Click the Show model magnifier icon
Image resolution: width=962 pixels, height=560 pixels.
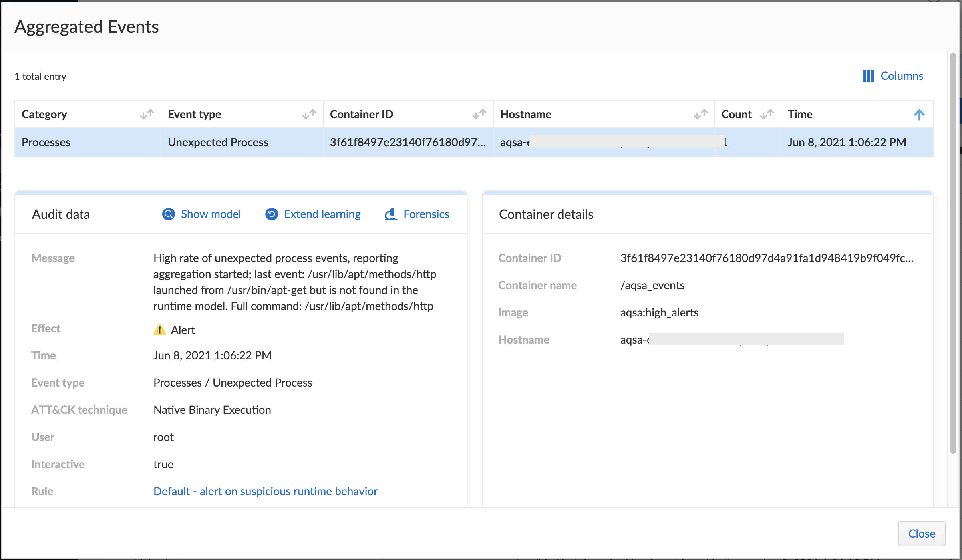pyautogui.click(x=169, y=214)
